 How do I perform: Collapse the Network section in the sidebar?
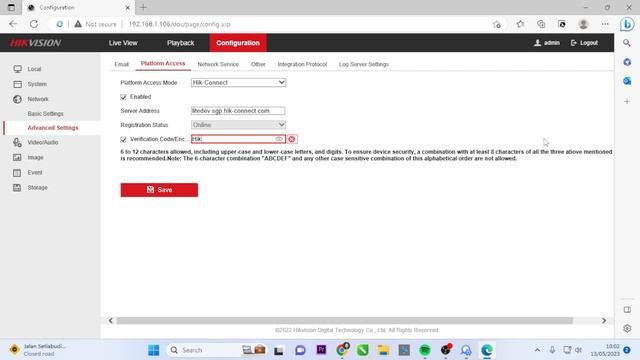point(38,99)
